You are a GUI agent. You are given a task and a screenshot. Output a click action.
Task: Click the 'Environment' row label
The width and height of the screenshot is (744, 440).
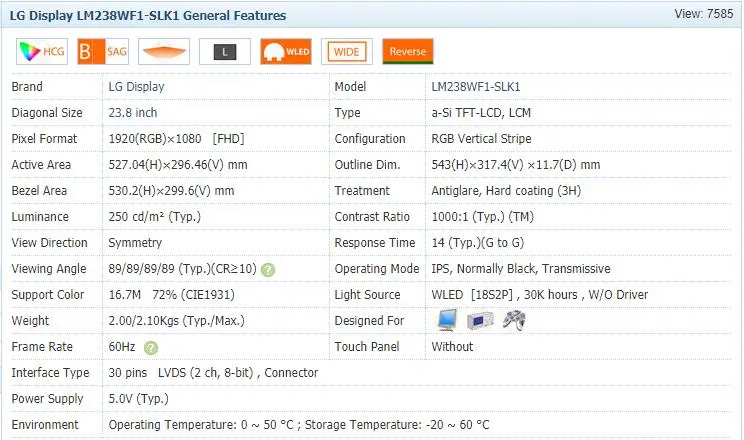45,425
